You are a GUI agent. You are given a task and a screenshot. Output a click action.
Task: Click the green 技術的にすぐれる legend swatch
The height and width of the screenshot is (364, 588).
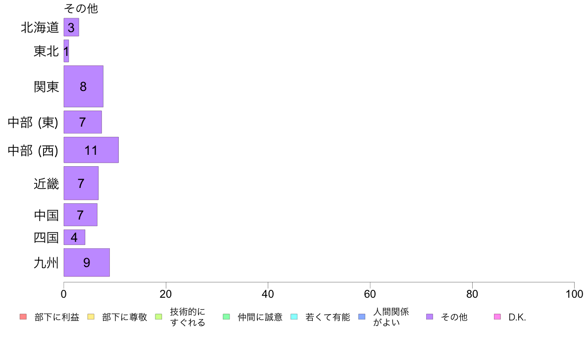(x=158, y=317)
